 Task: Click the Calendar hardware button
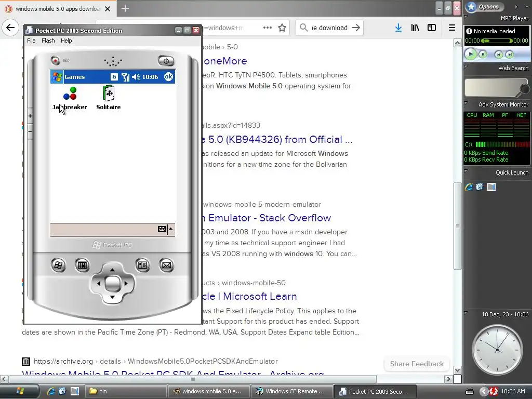click(82, 265)
